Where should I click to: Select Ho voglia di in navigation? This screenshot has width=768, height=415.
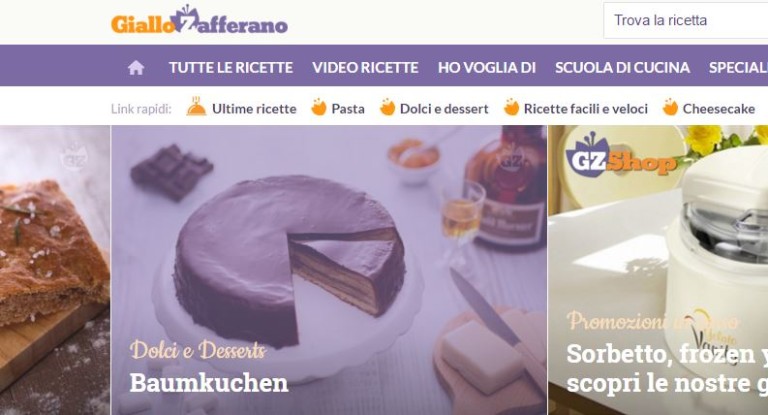coord(487,68)
